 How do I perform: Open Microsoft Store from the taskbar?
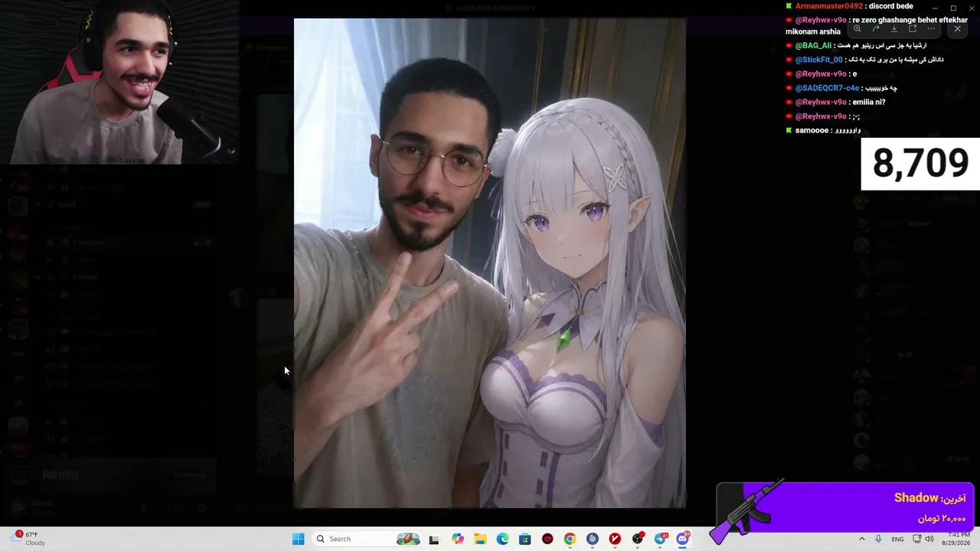pos(524,539)
